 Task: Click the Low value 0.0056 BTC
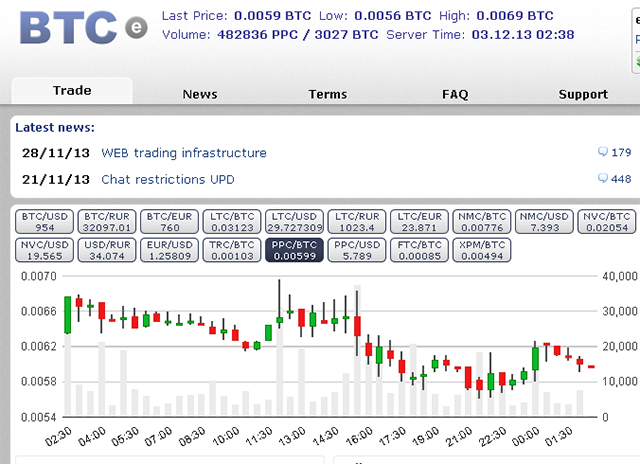pos(393,16)
